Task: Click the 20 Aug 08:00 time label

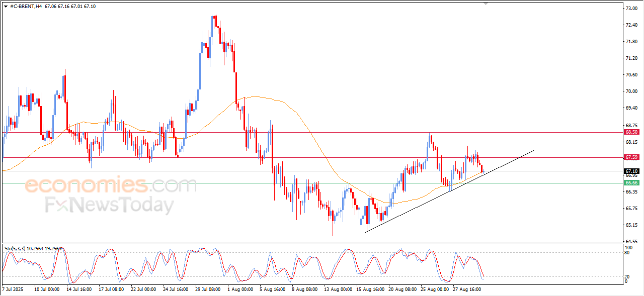Action: pyautogui.click(x=402, y=289)
